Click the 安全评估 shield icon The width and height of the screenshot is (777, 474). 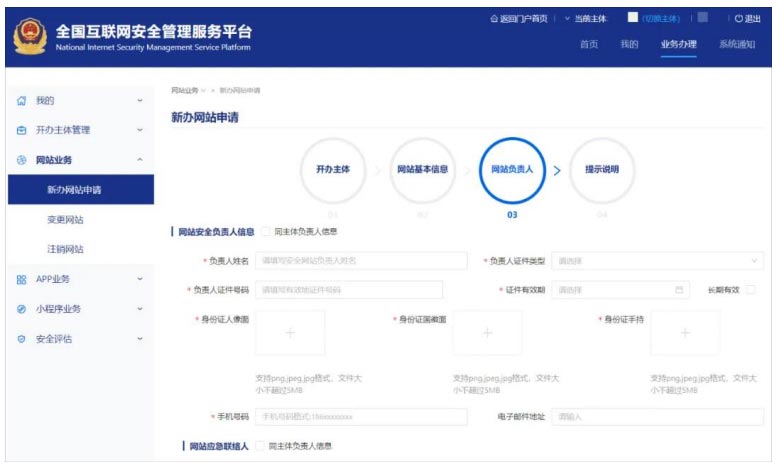pyautogui.click(x=21, y=339)
